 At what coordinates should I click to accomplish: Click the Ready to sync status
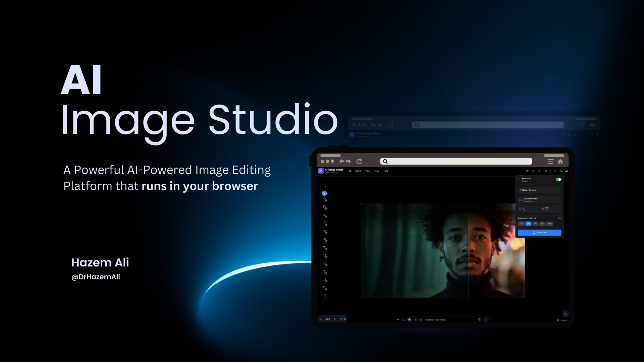pos(539,190)
